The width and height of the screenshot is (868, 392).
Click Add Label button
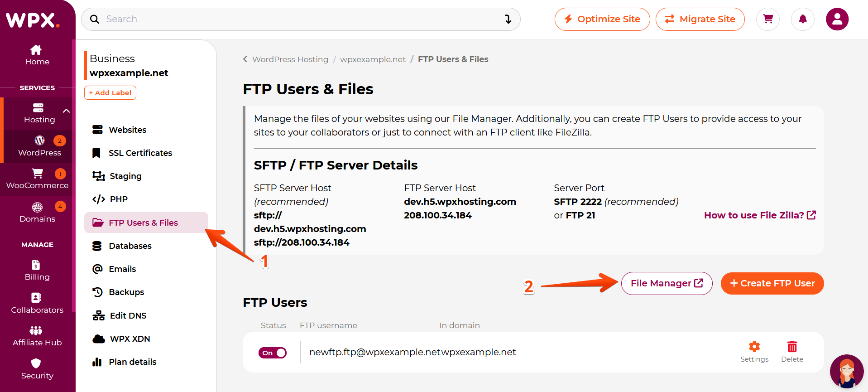coord(110,92)
